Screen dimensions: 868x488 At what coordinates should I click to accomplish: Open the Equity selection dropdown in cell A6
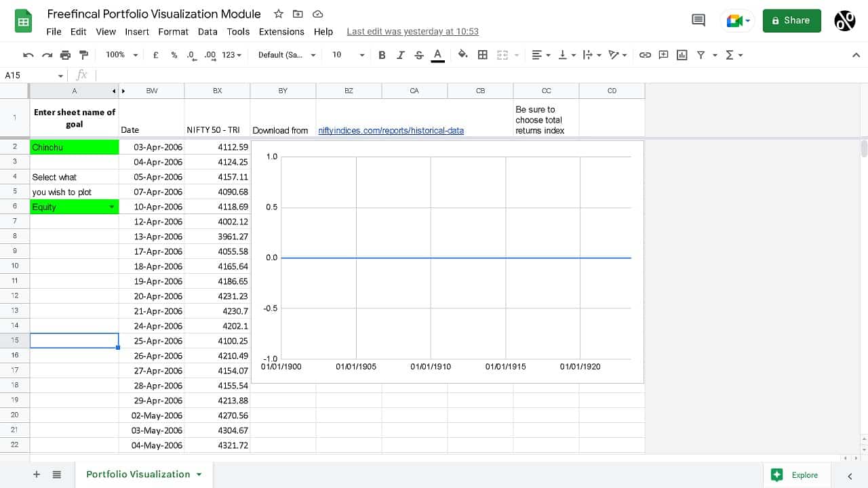coord(113,207)
